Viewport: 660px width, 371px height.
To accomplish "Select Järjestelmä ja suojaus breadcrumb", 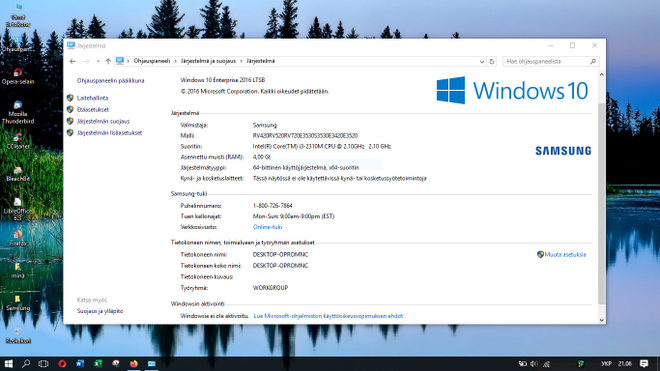I will click(x=208, y=61).
